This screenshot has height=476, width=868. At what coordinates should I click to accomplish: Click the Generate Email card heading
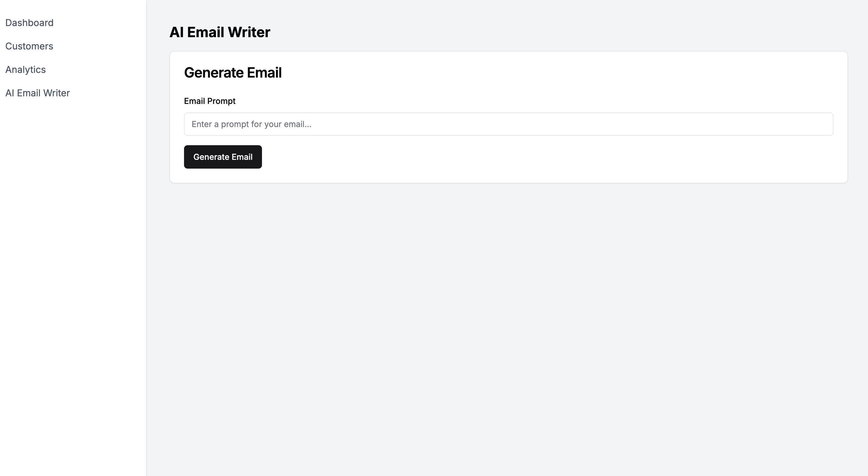233,72
